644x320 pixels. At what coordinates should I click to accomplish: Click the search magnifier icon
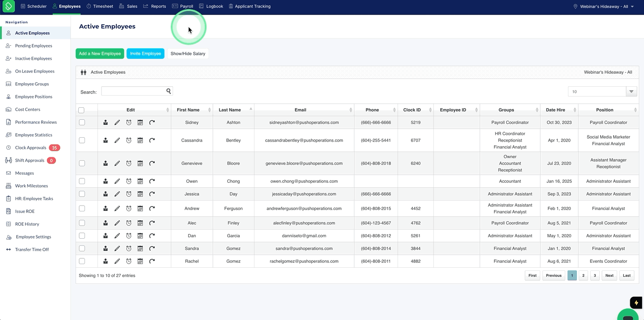tap(169, 91)
